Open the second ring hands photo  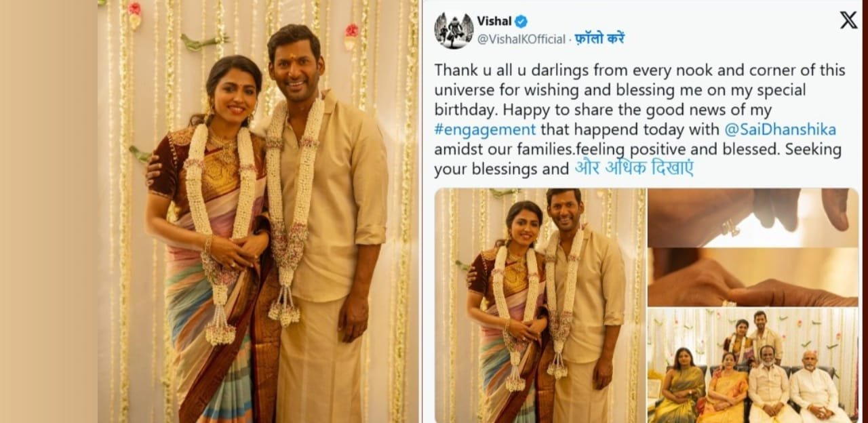click(753, 277)
